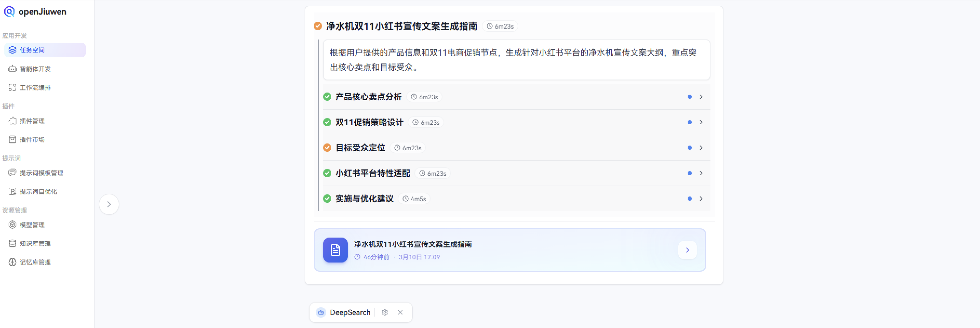980x328 pixels.
Task: Expand the 小红书平台特性适配 step
Action: [701, 173]
